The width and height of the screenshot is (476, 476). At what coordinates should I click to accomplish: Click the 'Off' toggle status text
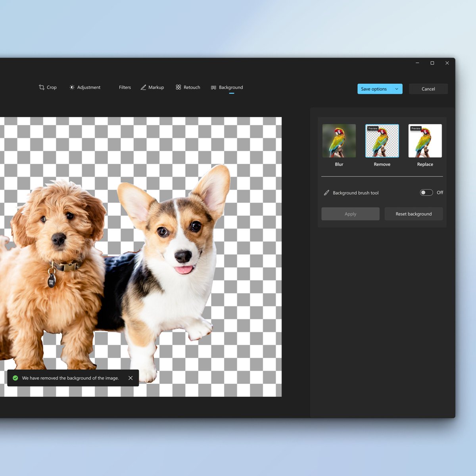pyautogui.click(x=440, y=192)
